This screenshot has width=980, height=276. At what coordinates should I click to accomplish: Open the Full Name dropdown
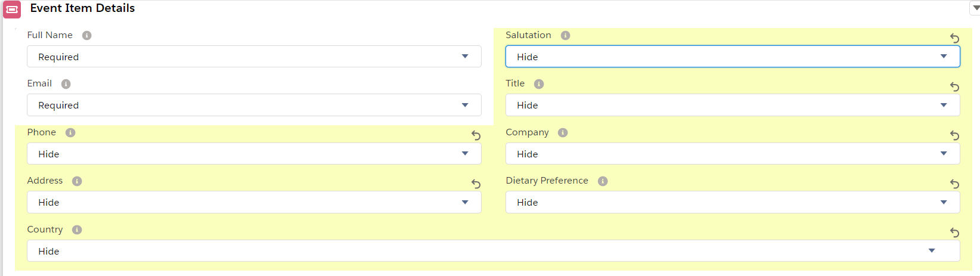[254, 57]
